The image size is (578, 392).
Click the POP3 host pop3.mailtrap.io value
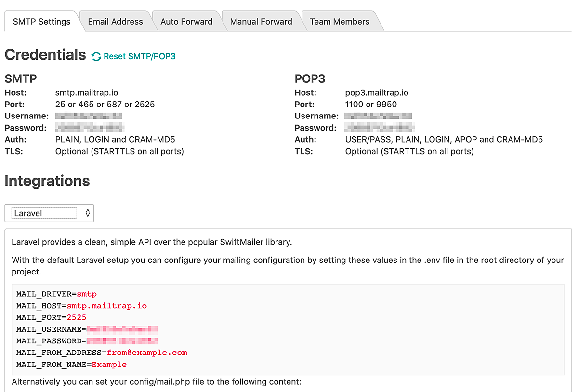tap(377, 92)
